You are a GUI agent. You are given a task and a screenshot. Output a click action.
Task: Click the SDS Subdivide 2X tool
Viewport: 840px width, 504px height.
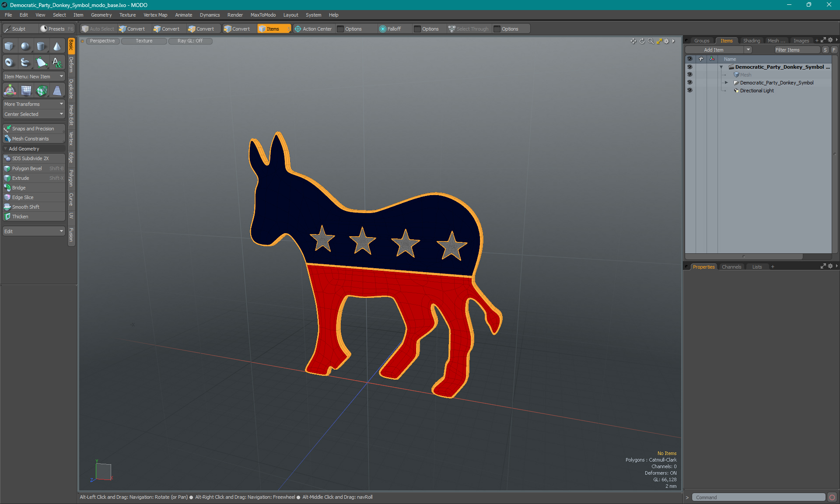click(34, 158)
